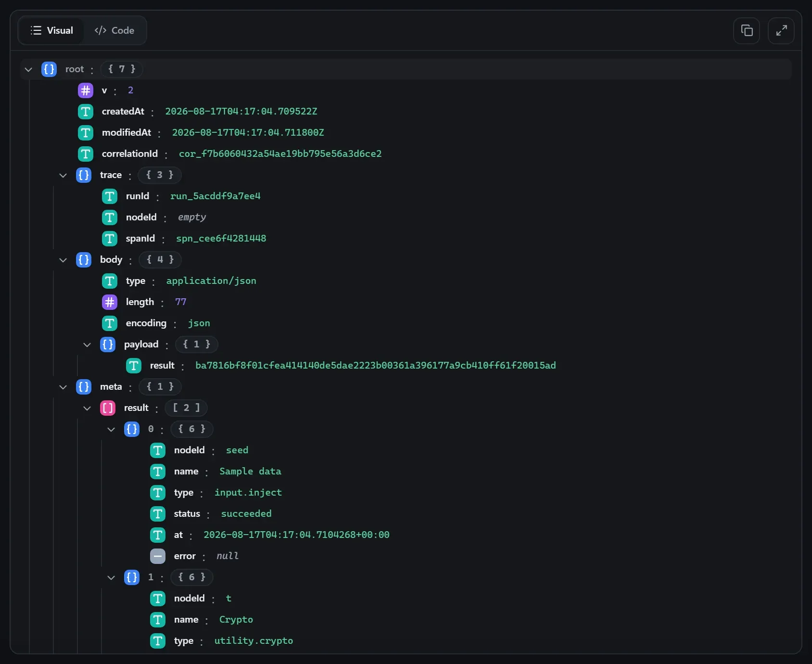The width and height of the screenshot is (812, 664).
Task: Click the text icon beside at timestamp
Action: [158, 535]
